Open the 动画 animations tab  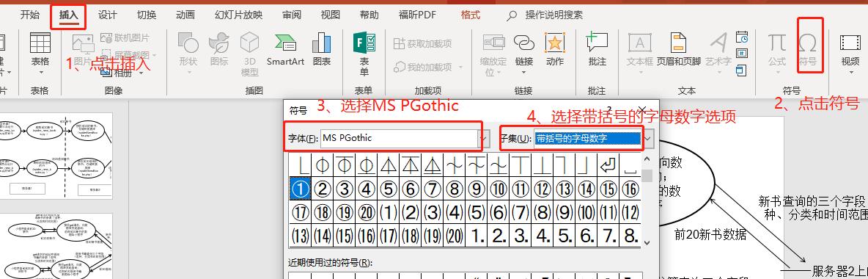185,15
